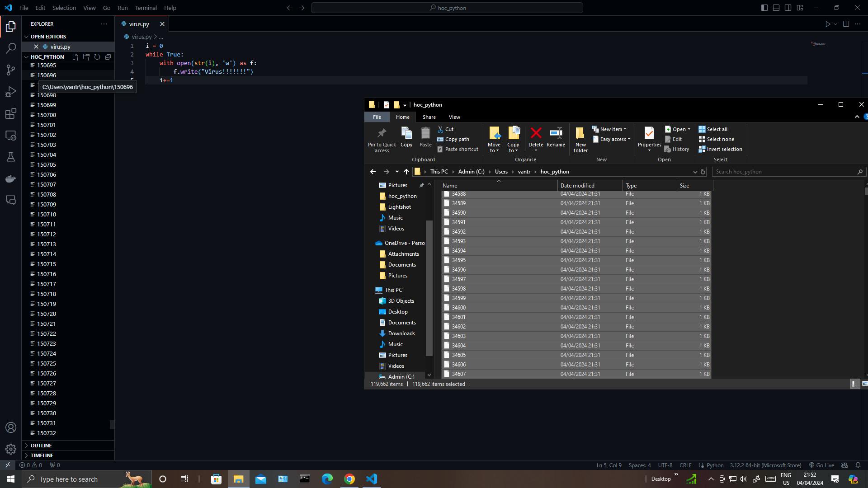Click File Explorer vertical scrollbar thumb

click(866, 191)
